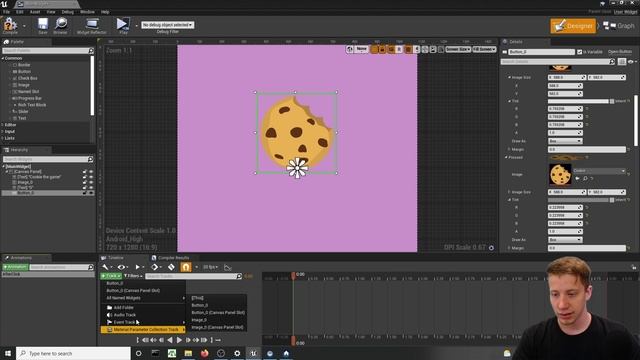Select Progress Bar in the palette
Viewport: 640px width, 360px height.
pos(29,98)
